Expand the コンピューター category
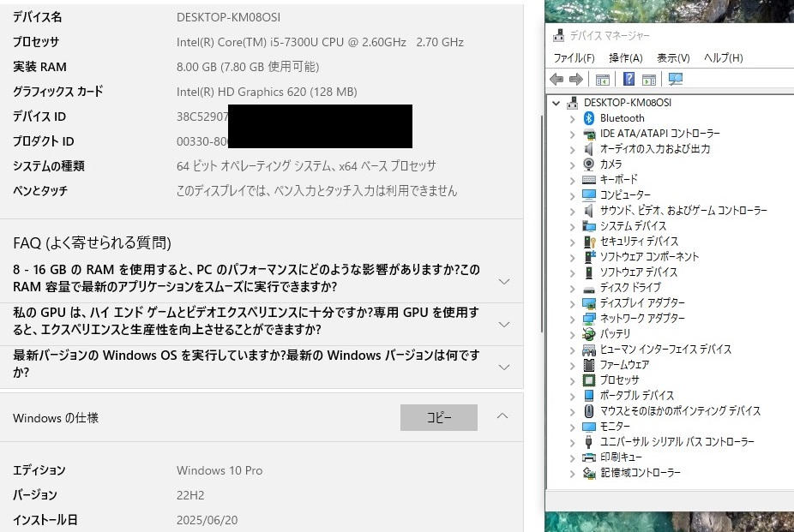Screen dimensions: 794x532 [x=572, y=196]
